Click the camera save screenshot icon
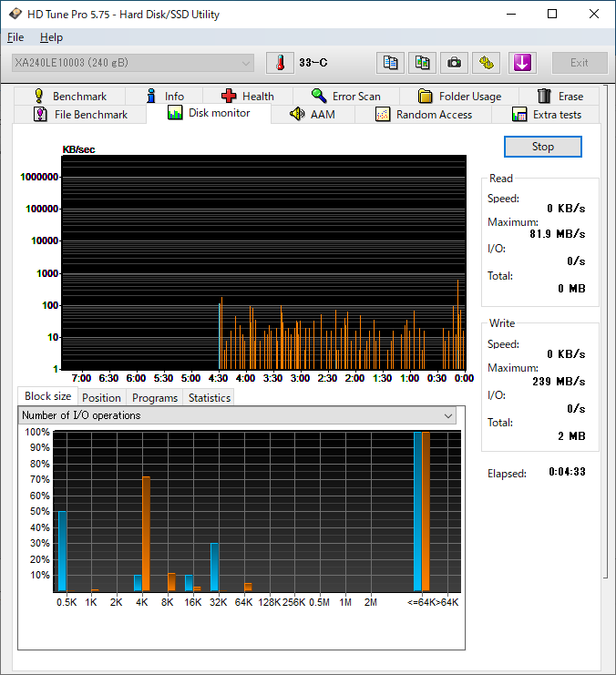Screen dimensions: 616x675 coord(454,63)
